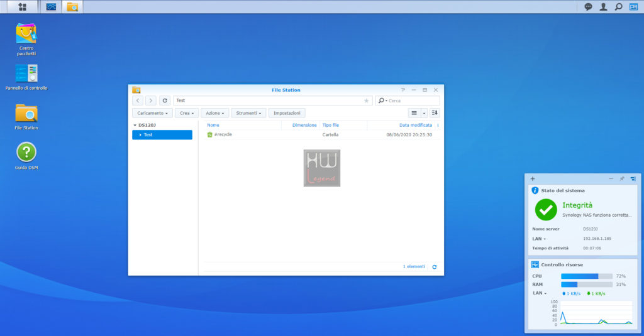Image resolution: width=644 pixels, height=336 pixels.
Task: Click the RAM usage bar
Action: [587, 285]
